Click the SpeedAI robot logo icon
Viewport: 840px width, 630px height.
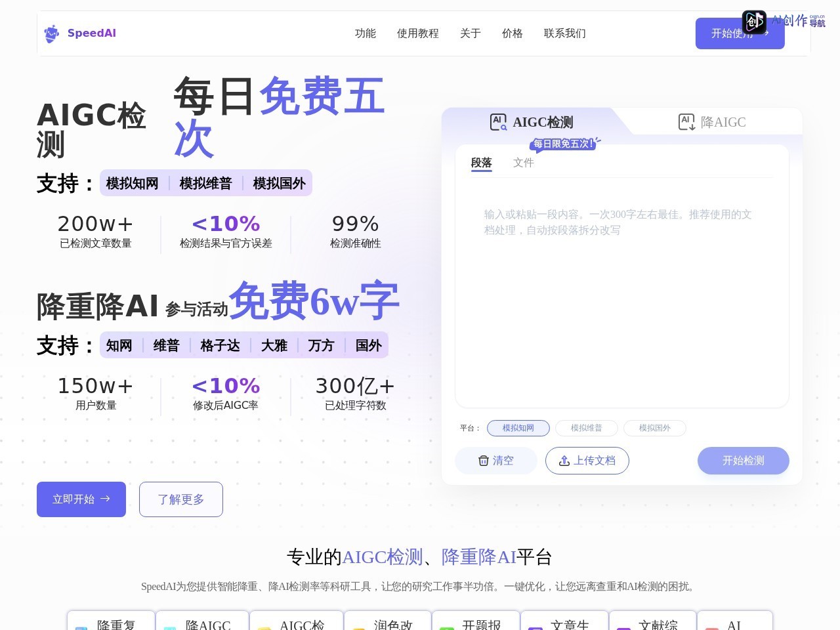pos(51,33)
